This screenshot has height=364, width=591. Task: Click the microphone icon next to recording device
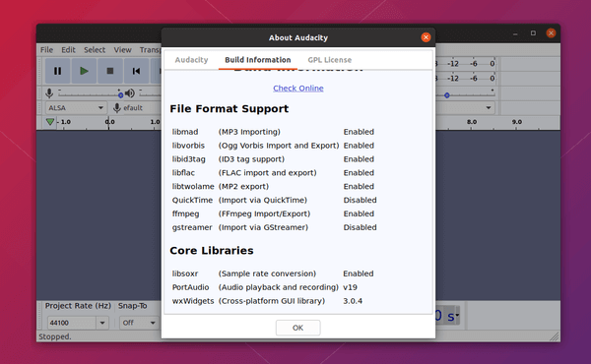point(117,107)
